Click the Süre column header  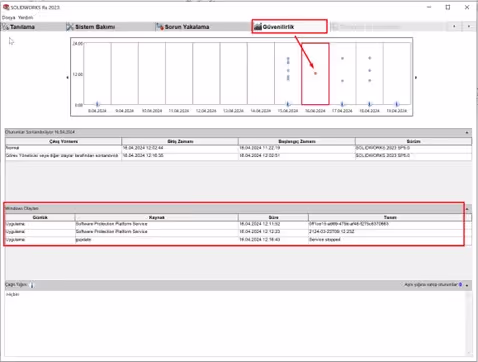pyautogui.click(x=273, y=217)
